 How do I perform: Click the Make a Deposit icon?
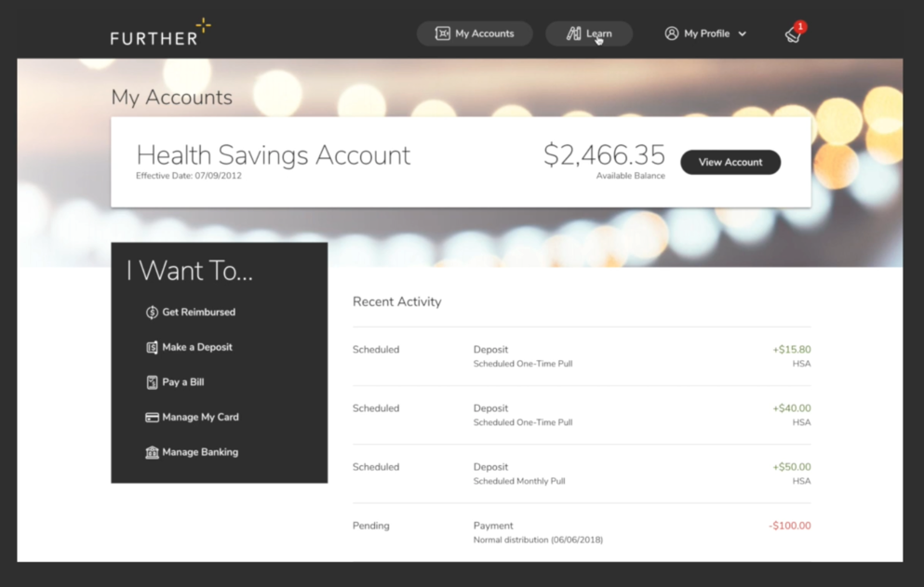coord(152,347)
